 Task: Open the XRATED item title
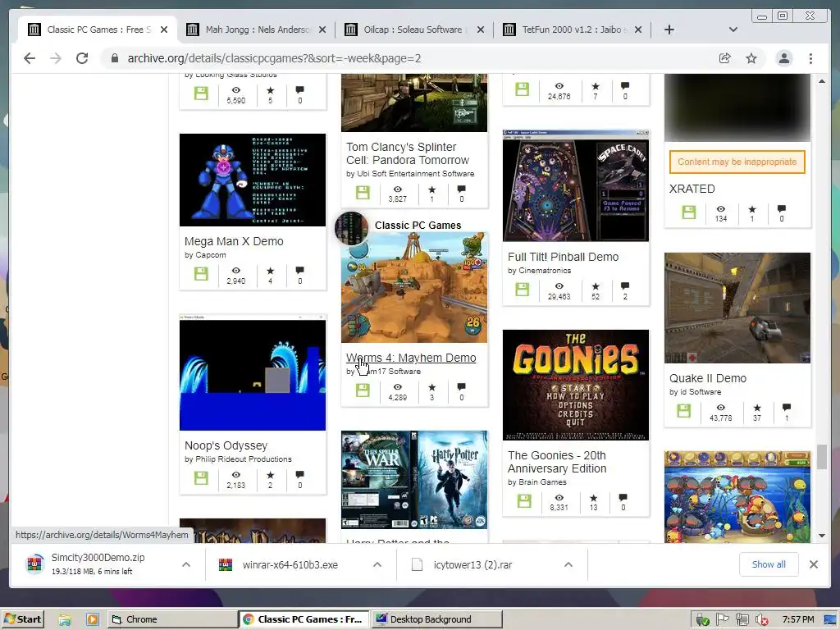(x=692, y=189)
